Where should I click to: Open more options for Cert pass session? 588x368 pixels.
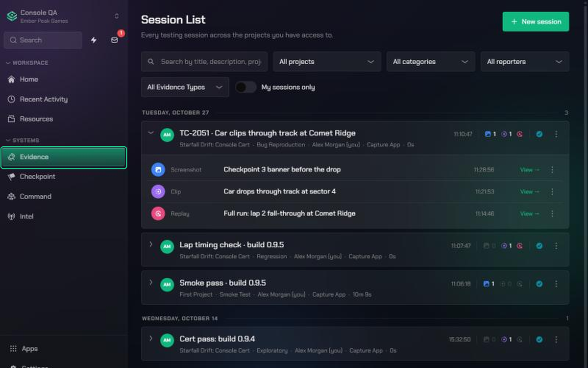[556, 340]
